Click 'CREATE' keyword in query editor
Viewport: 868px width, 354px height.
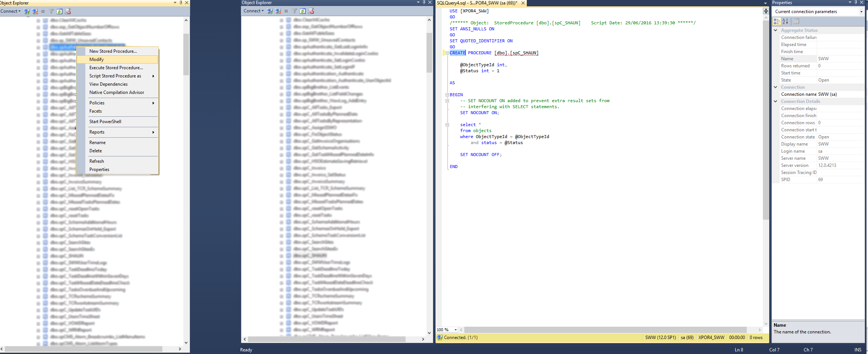[x=458, y=53]
